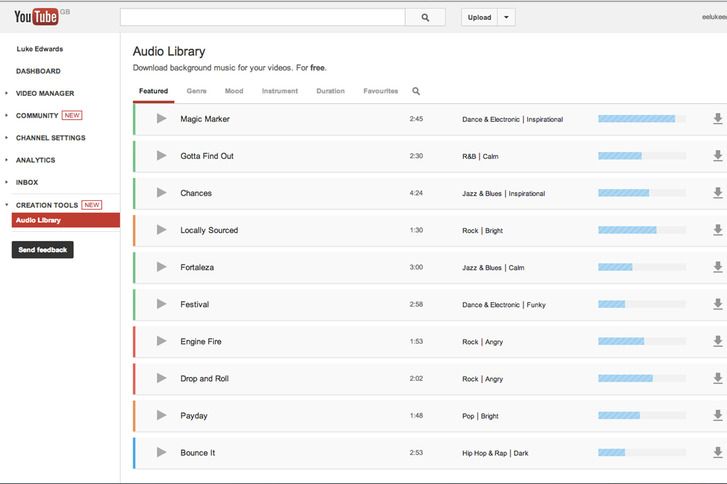Click the Send feedback button

(x=42, y=249)
